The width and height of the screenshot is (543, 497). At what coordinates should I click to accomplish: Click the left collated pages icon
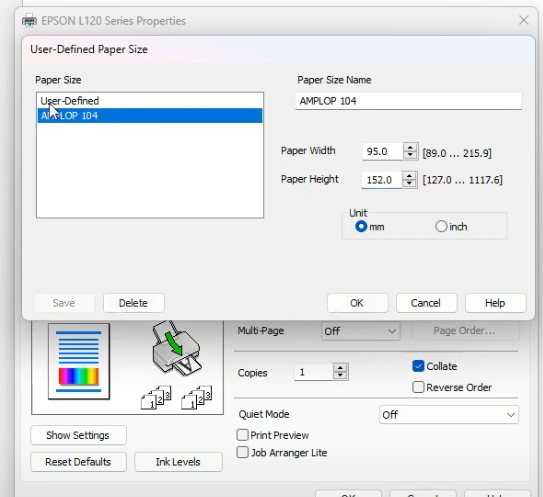[156, 397]
